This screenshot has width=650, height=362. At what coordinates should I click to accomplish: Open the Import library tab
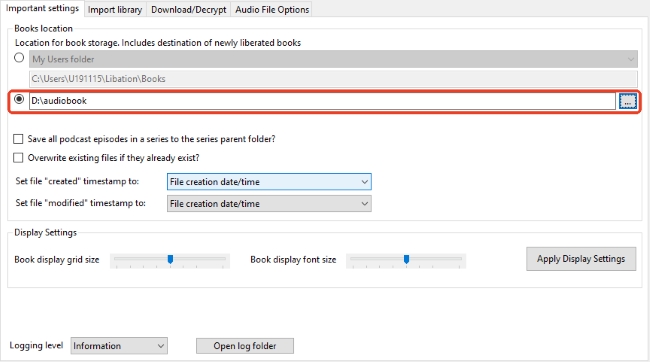(x=115, y=10)
